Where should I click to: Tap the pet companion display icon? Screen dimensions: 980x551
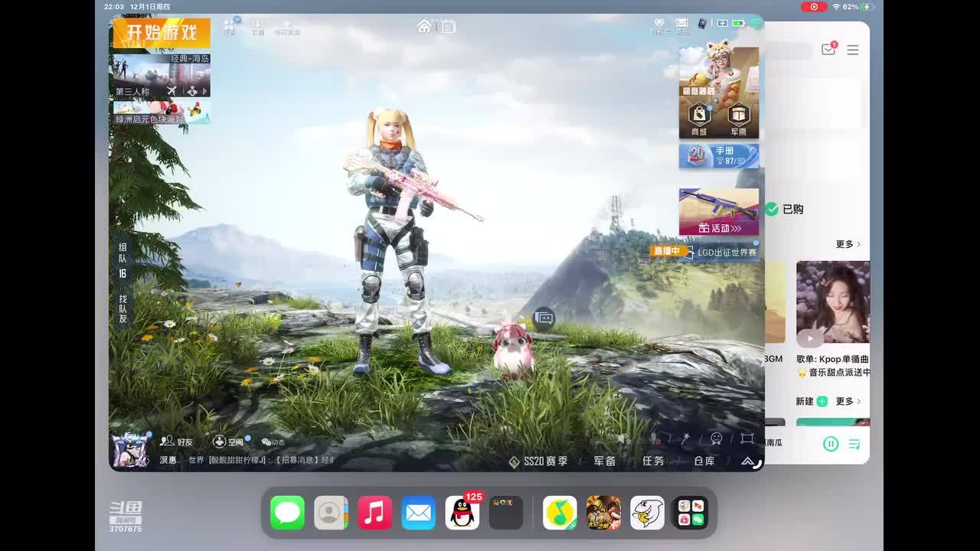point(544,318)
